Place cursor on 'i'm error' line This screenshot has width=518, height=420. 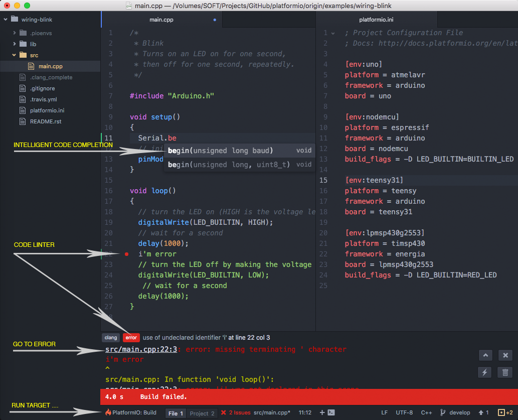[x=157, y=254]
